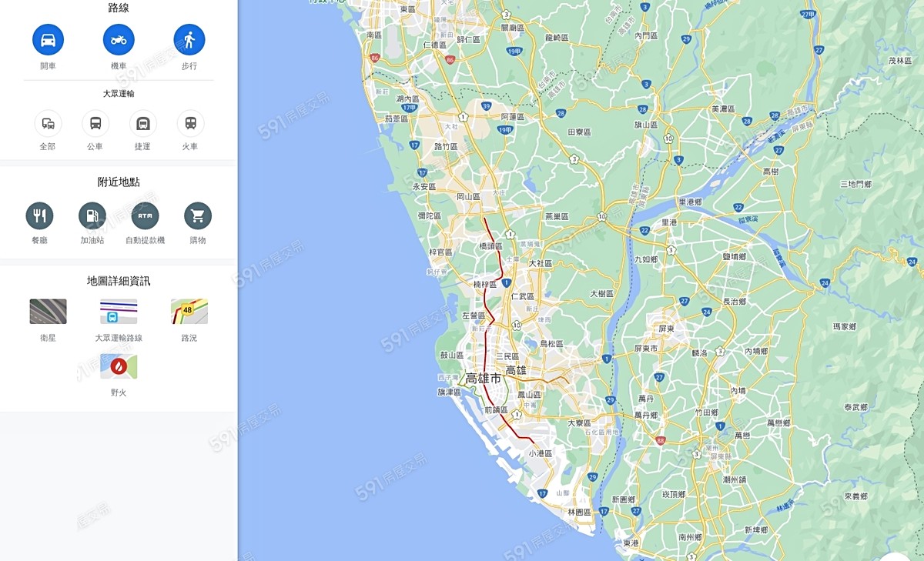Turn on the 路況 traffic layer
Image resolution: width=924 pixels, height=561 pixels.
(189, 312)
